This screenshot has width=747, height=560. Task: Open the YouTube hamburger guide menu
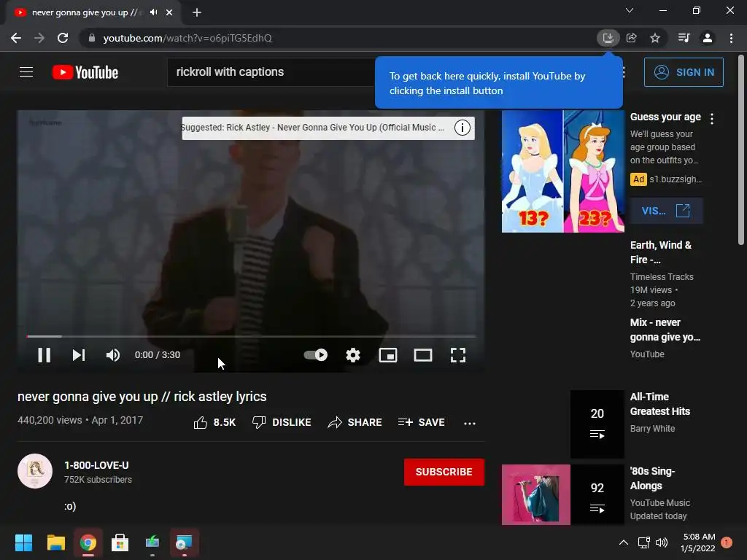pos(26,72)
